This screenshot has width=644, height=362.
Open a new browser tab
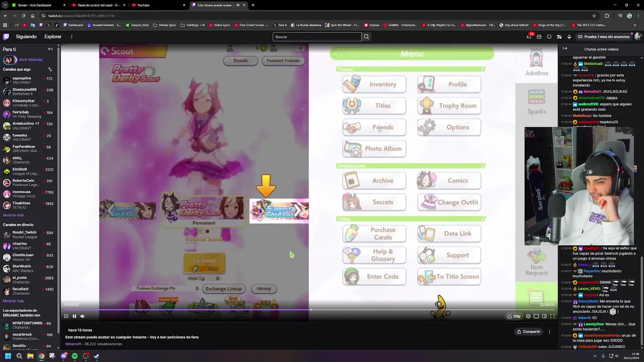click(253, 5)
